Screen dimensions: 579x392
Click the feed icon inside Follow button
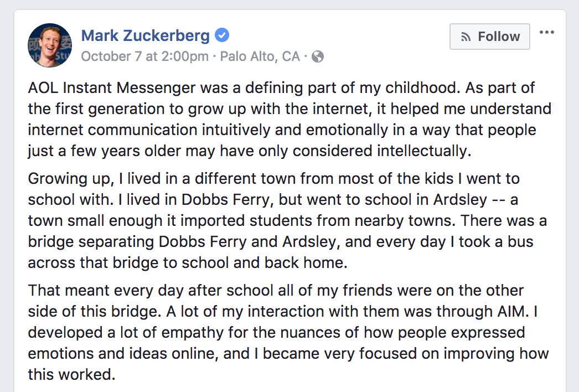[466, 37]
